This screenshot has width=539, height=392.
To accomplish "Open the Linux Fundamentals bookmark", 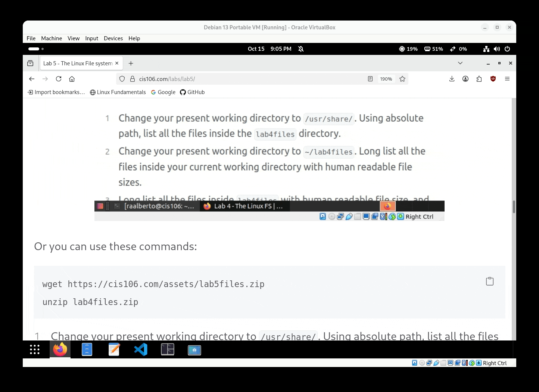I will coord(118,92).
